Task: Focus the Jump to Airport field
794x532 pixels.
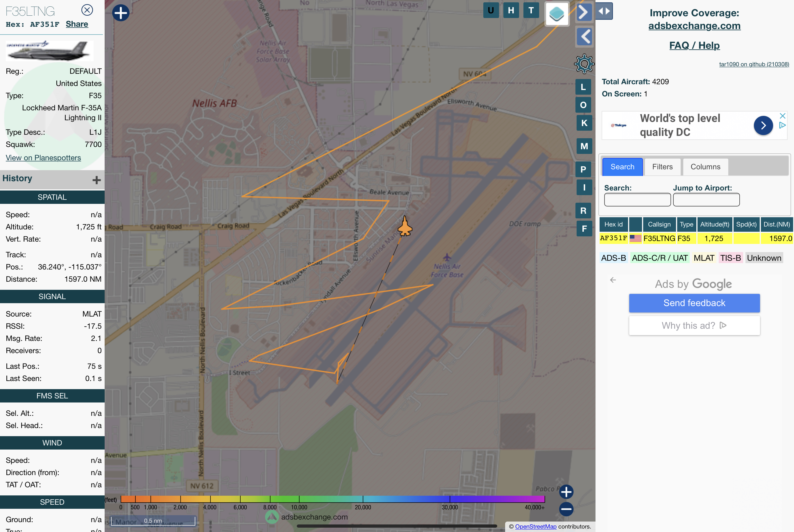Action: [x=706, y=199]
